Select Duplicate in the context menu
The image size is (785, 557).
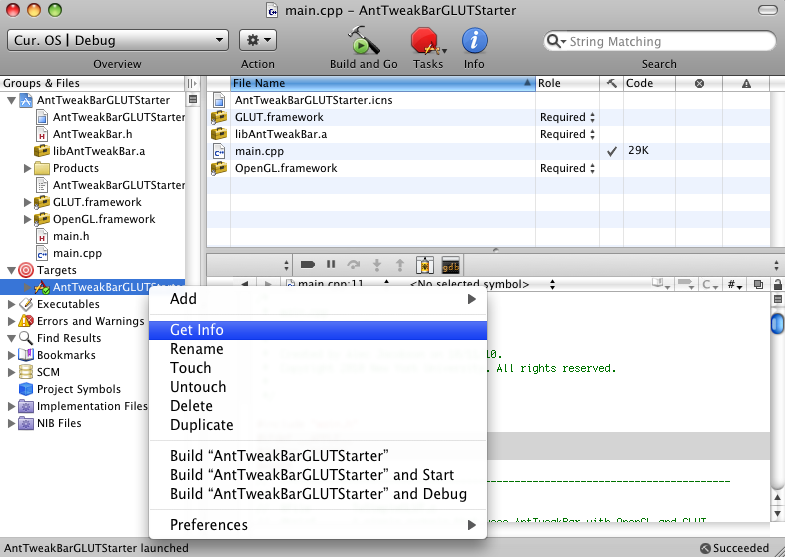click(201, 425)
